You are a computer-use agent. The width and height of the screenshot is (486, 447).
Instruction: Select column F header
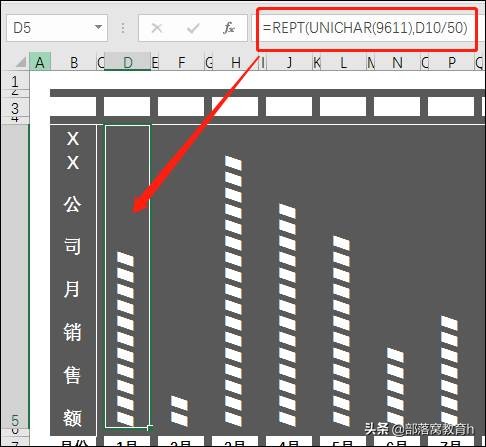[181, 61]
